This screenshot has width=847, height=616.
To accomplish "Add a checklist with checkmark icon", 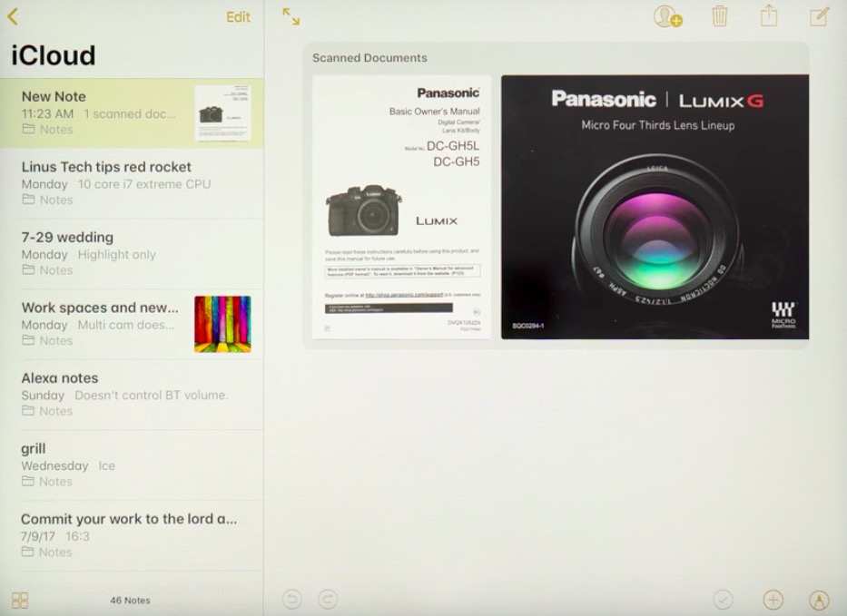I will pos(723,600).
